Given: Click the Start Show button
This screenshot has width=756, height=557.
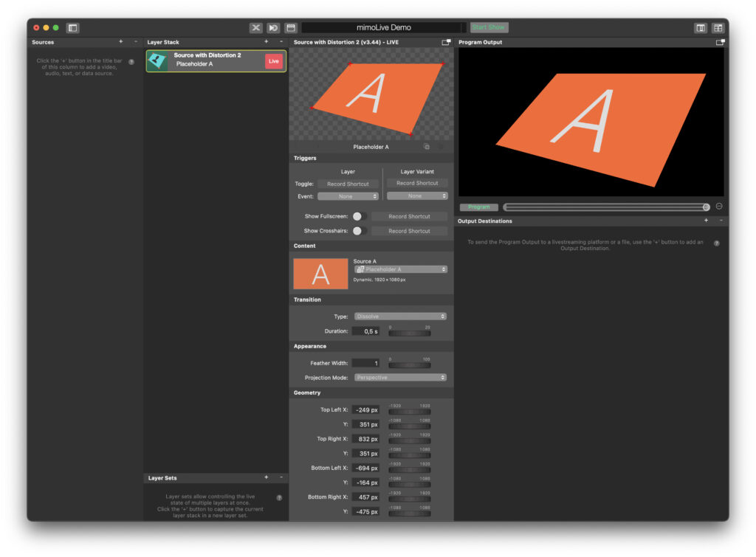Looking at the screenshot, I should tap(488, 27).
